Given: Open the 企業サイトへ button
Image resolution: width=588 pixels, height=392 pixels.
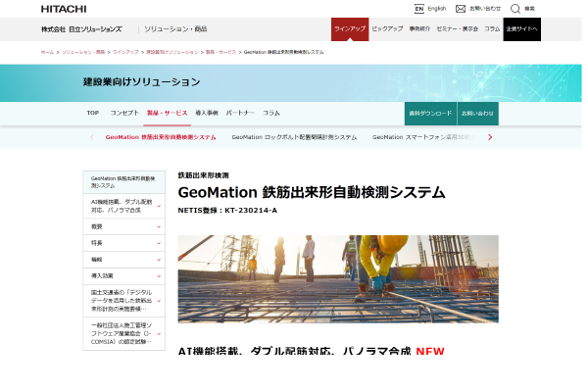Looking at the screenshot, I should 521,29.
